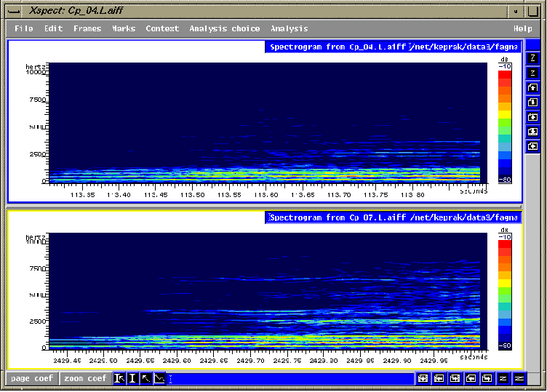Select the Cp 07.L.aiff spectrogram title bar
The height and width of the screenshot is (392, 547).
pos(393,217)
